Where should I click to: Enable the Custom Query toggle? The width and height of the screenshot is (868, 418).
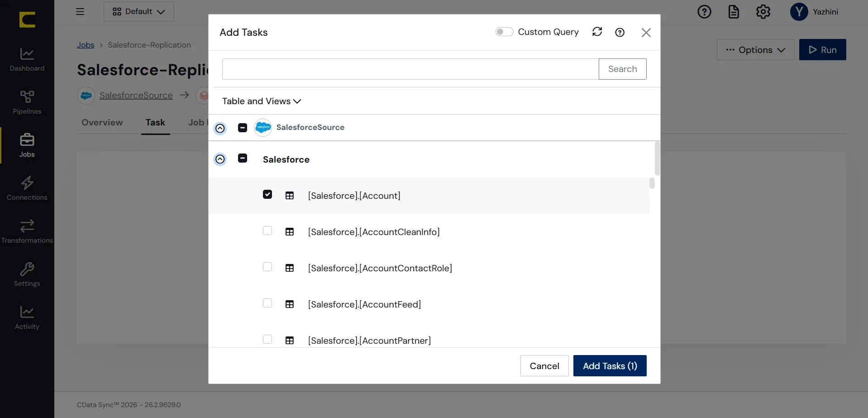[x=504, y=32]
